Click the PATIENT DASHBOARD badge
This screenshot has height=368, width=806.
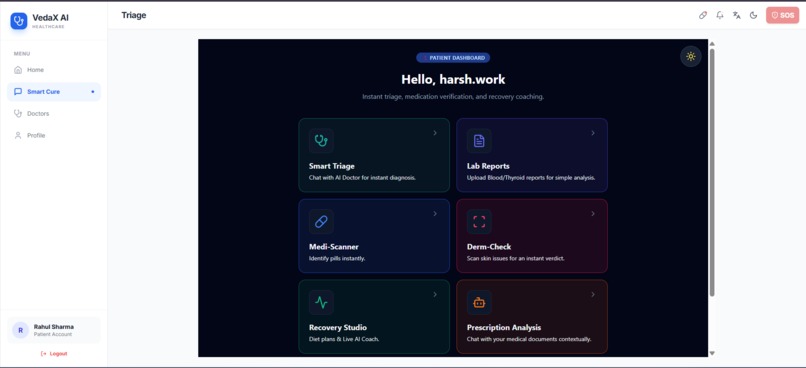coord(453,58)
